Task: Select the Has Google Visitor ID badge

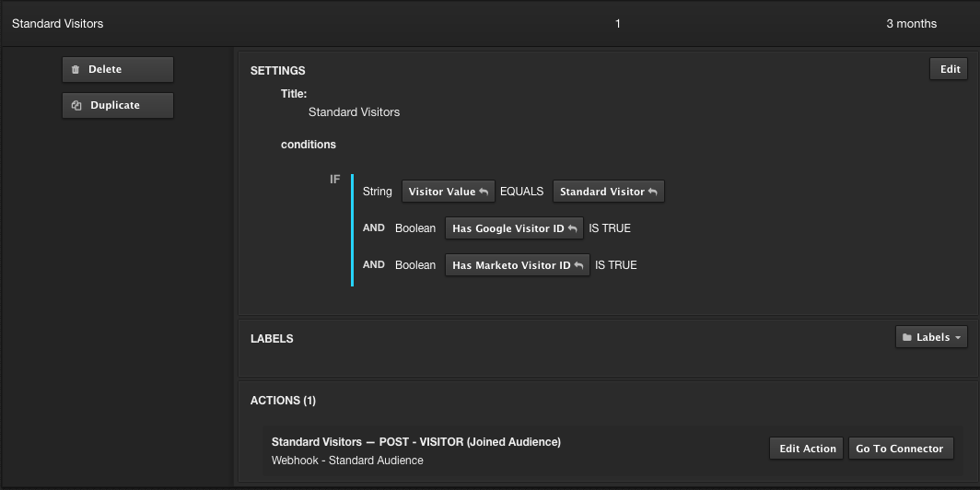Action: click(x=508, y=228)
